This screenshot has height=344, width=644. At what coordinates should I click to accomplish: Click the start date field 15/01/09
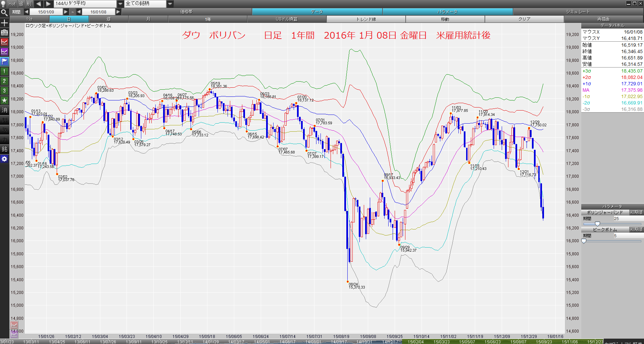[46, 12]
